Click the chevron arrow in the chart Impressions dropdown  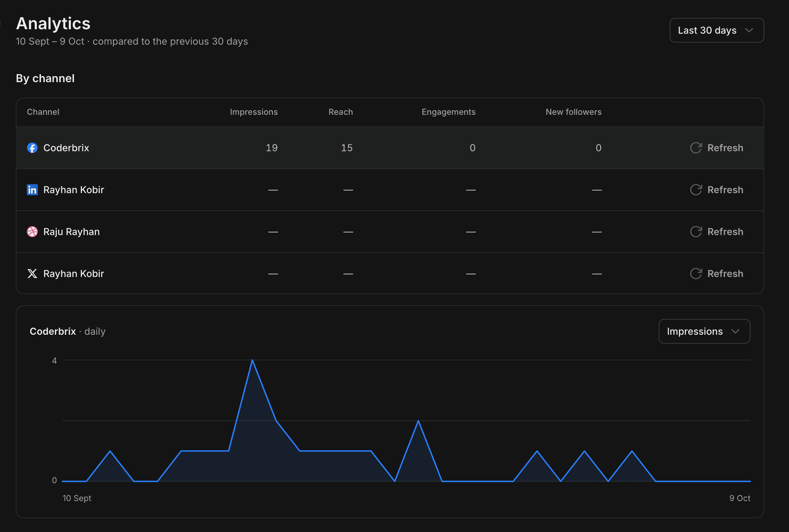coord(735,331)
